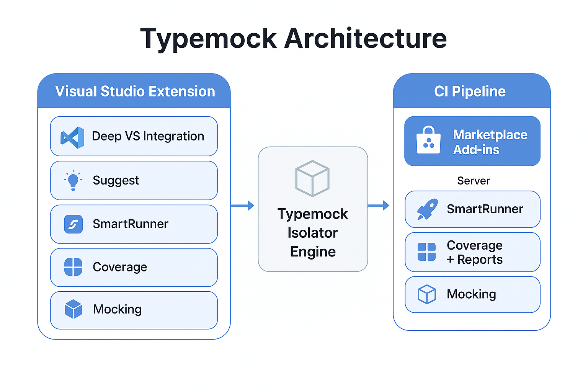Select the Typemock Architecture title text
This screenshot has width=588, height=392.
click(294, 38)
